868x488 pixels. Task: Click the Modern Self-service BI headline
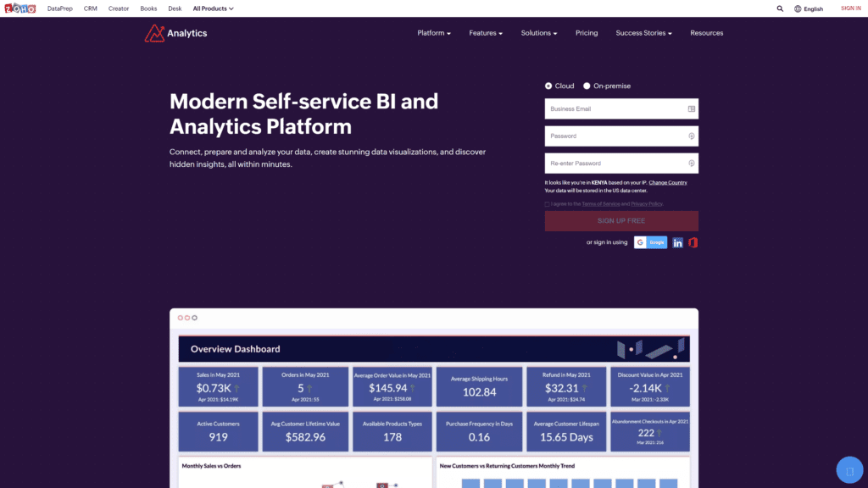coord(304,114)
